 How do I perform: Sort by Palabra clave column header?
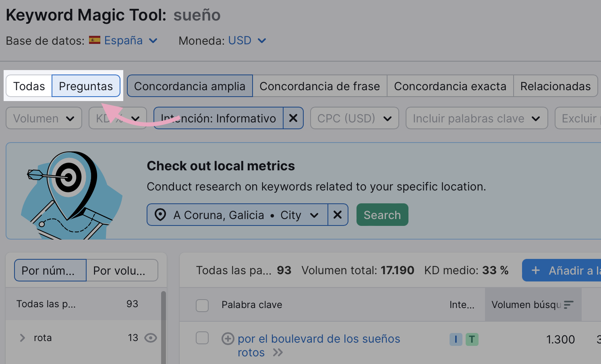pyautogui.click(x=252, y=305)
